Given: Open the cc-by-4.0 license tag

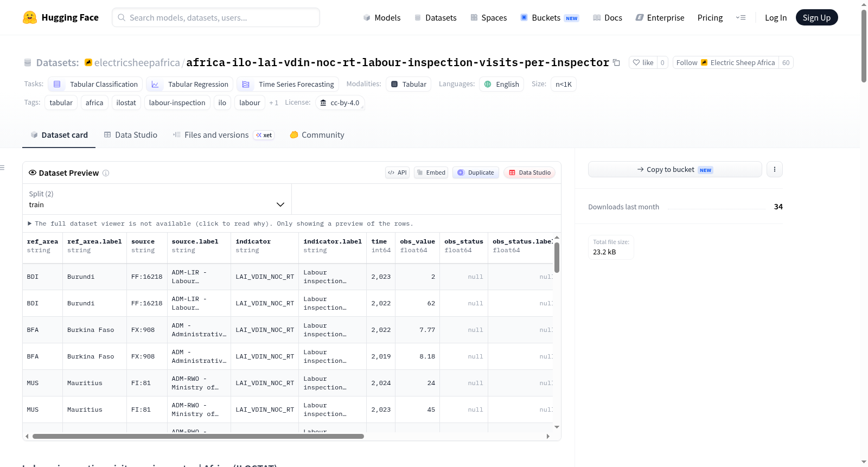Looking at the screenshot, I should 340,103.
